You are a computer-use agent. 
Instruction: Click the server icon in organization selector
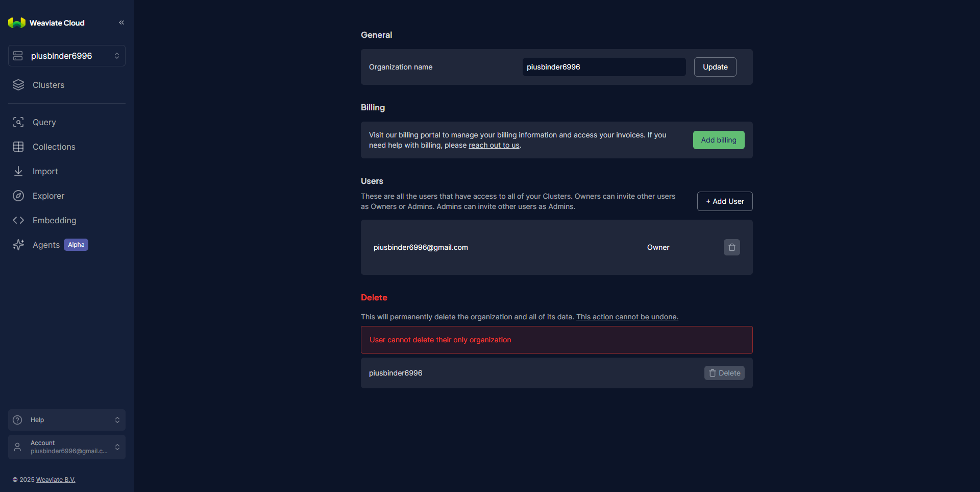[18, 56]
